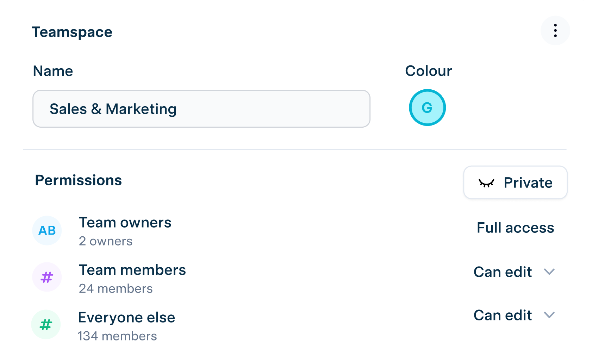Image resolution: width=592 pixels, height=364 pixels.
Task: Expand Team members permission chevron
Action: pos(549,272)
